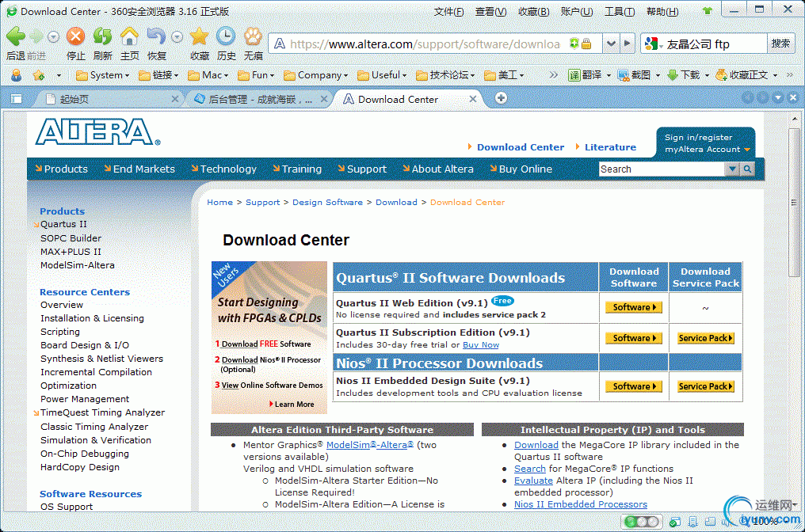Open Nios II Embedded Processors link
This screenshot has height=532, width=805.
[x=581, y=504]
